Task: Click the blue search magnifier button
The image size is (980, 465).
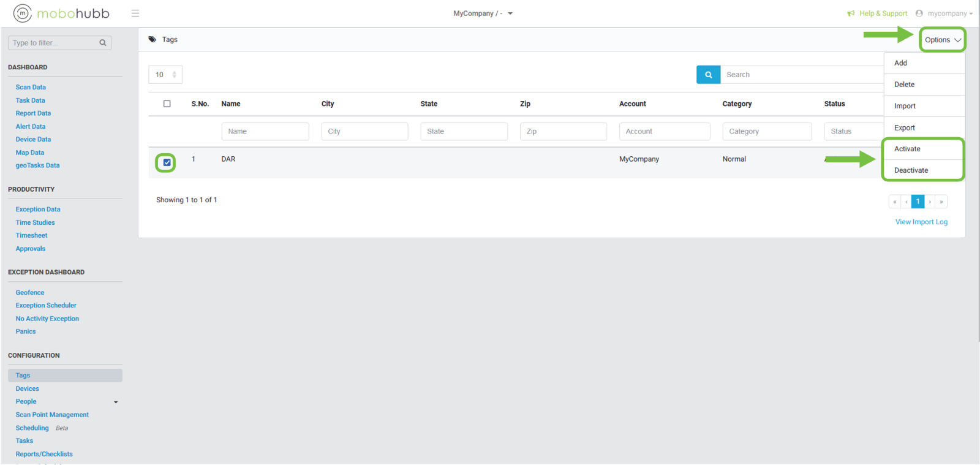Action: point(708,75)
